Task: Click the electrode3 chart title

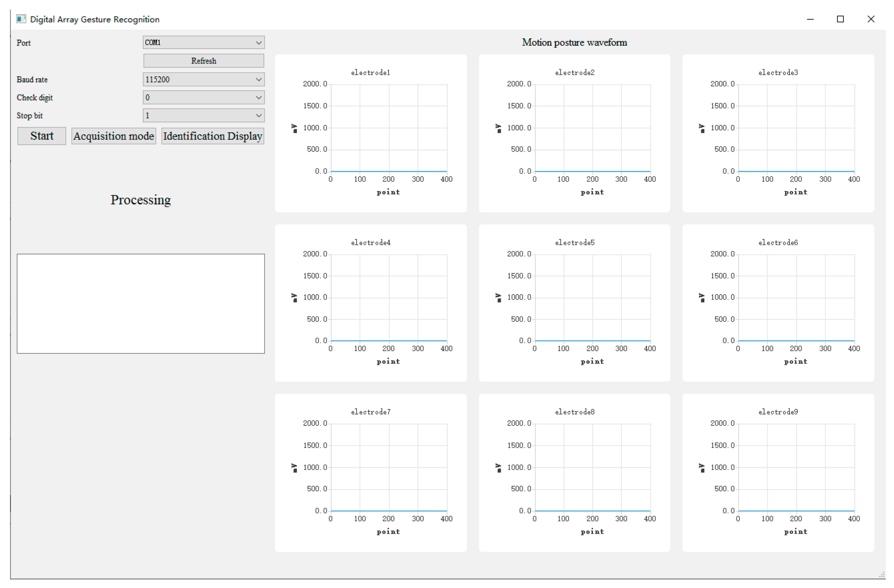Action: pos(778,72)
